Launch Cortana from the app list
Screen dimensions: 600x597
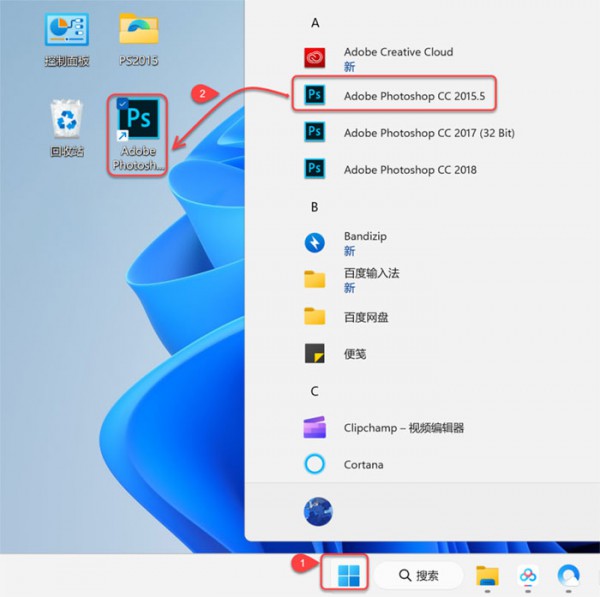tap(364, 465)
